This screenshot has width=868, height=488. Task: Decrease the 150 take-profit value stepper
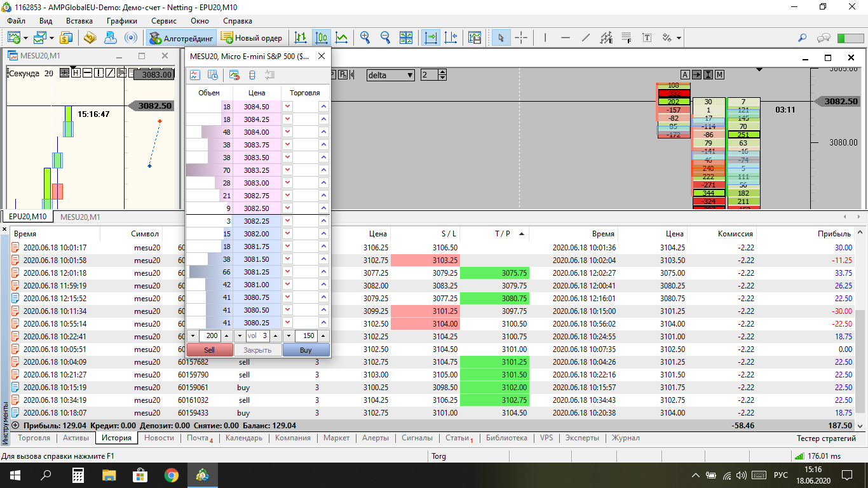(288, 335)
